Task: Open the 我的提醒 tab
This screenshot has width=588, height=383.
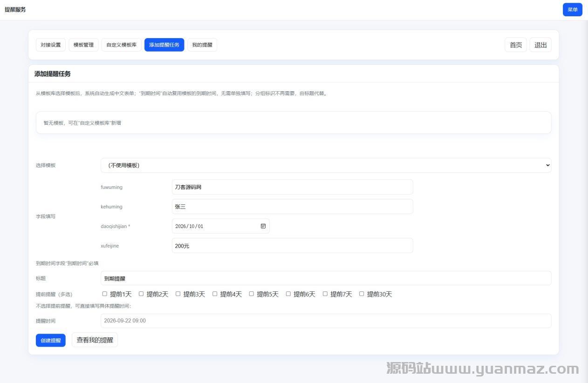Action: point(202,45)
